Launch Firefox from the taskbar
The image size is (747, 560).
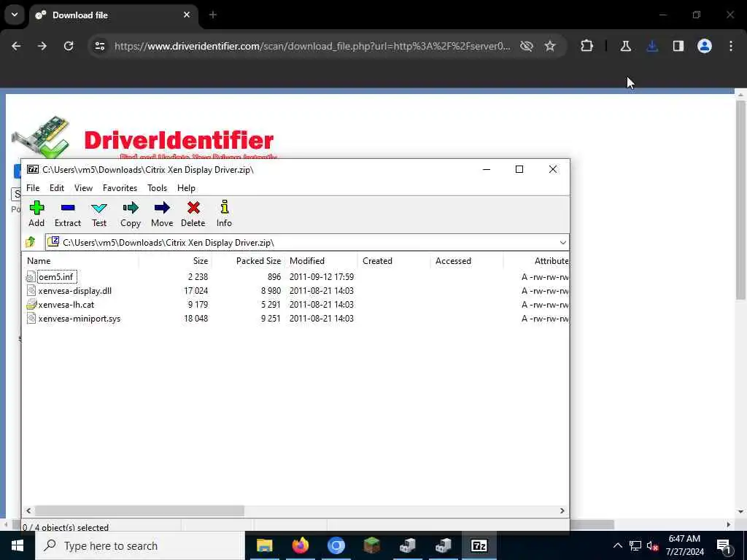[x=300, y=545]
